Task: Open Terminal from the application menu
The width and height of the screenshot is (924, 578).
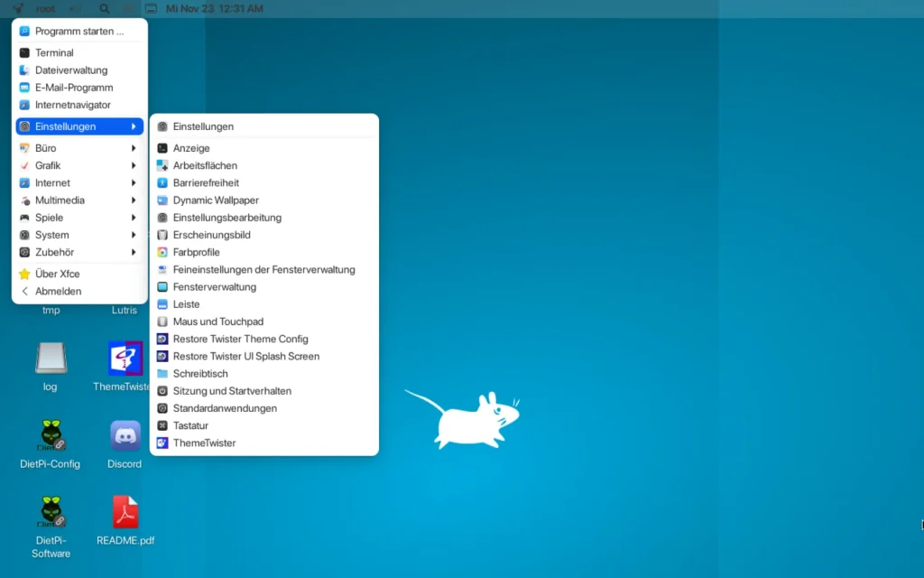Action: pyautogui.click(x=54, y=53)
